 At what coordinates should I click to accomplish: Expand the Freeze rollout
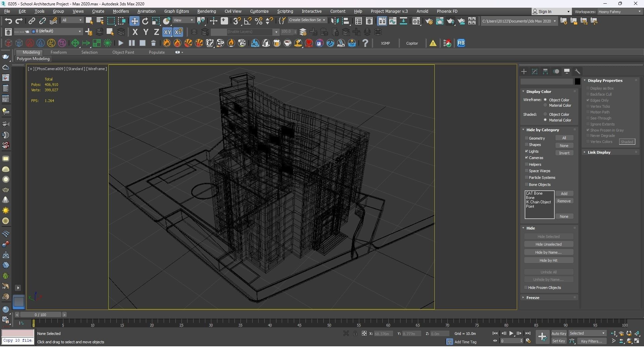533,298
